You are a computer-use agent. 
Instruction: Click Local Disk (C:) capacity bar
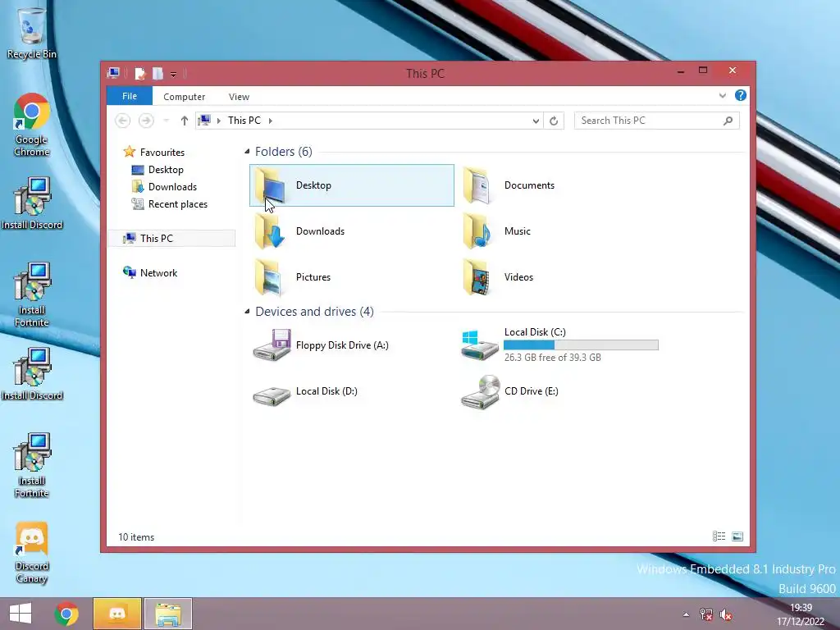[582, 345]
